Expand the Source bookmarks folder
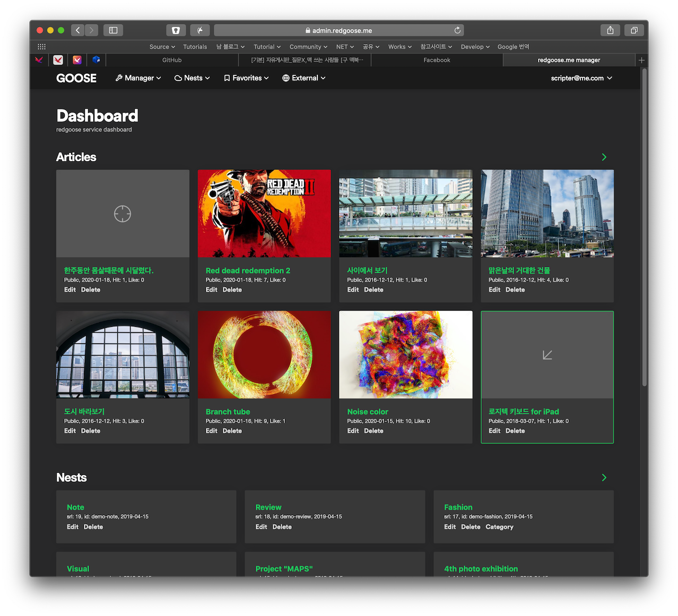Image resolution: width=678 pixels, height=616 pixels. coord(162,47)
